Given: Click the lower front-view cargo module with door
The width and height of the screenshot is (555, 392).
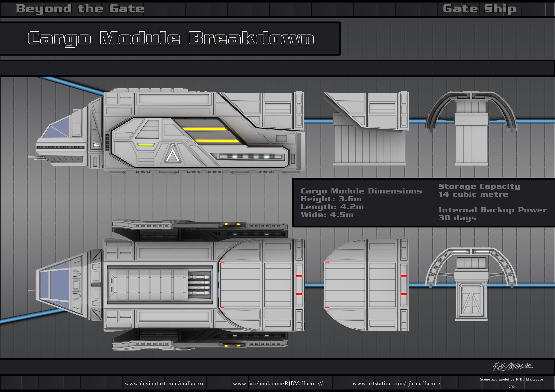Looking at the screenshot, I should point(471,284).
